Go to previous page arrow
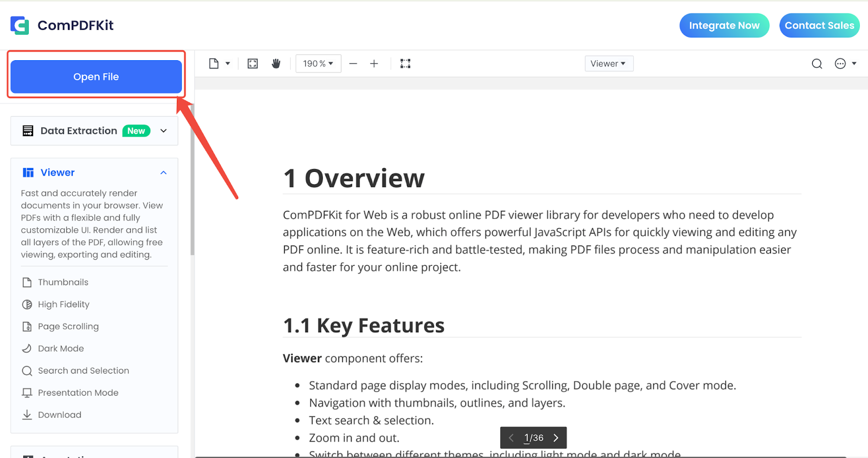 click(x=511, y=437)
